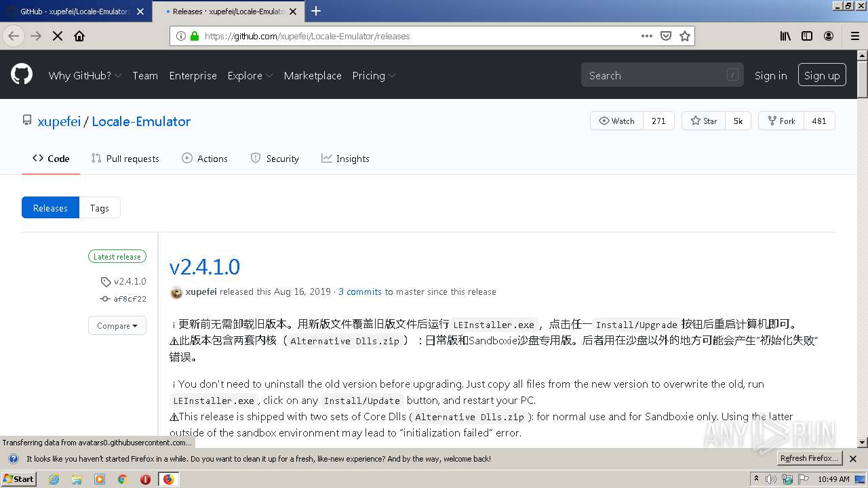868x488 pixels.
Task: Click the Latest release badge
Action: click(117, 256)
